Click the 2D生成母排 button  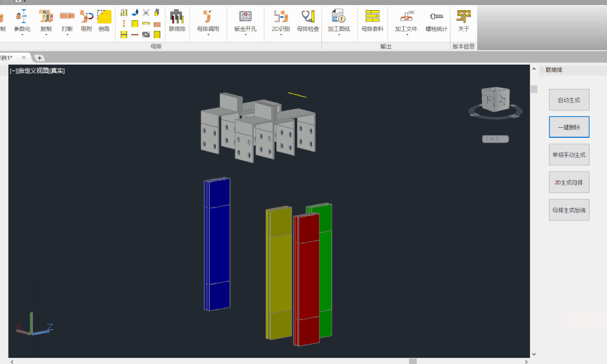569,182
